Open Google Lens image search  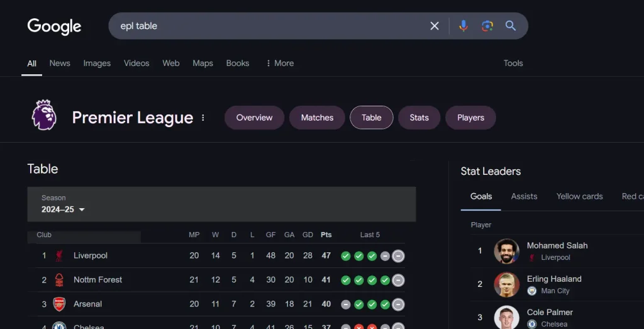click(x=487, y=26)
